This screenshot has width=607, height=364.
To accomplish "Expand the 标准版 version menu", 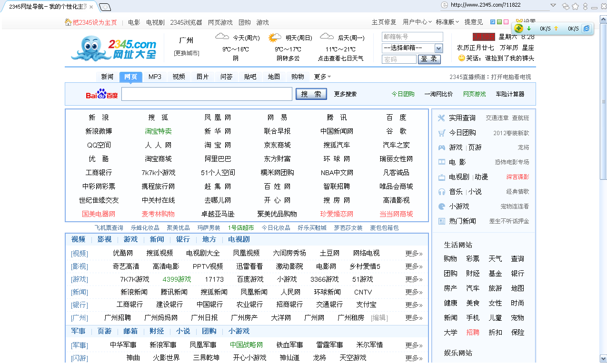I will (448, 22).
